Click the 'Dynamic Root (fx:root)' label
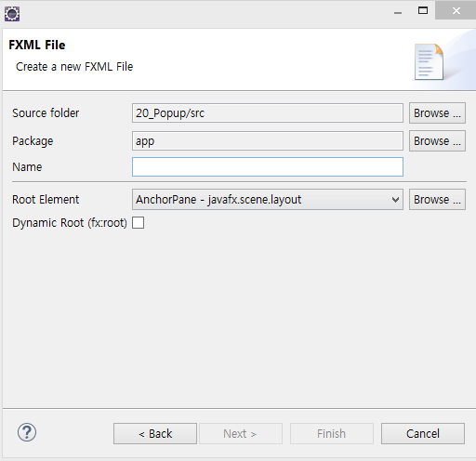476x461 pixels. click(x=70, y=223)
